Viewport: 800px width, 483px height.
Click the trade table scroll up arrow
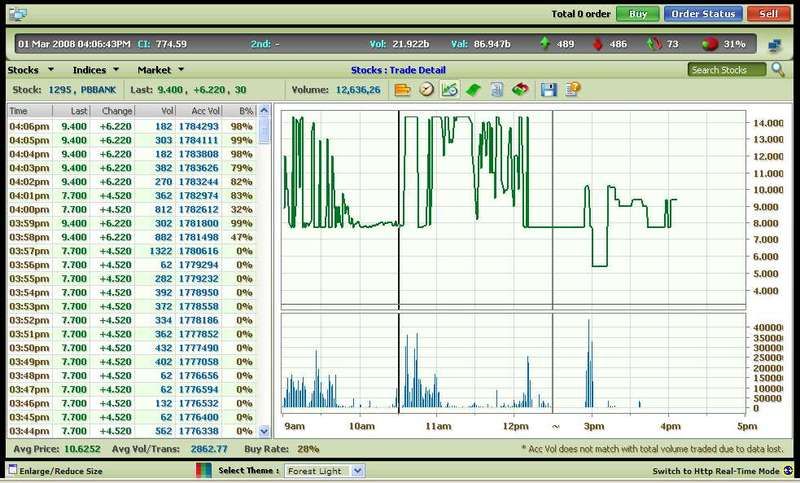[264, 110]
